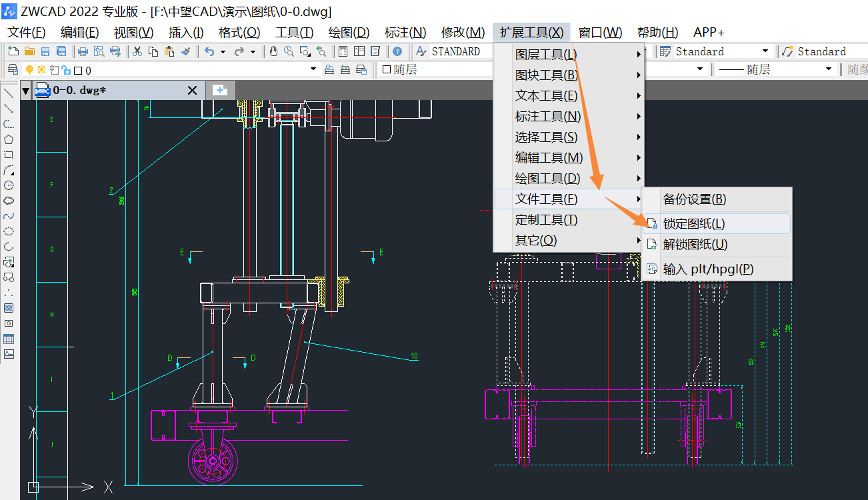Select the Revision Cloud tool
Viewport: 868px width, 500px height.
point(9,201)
